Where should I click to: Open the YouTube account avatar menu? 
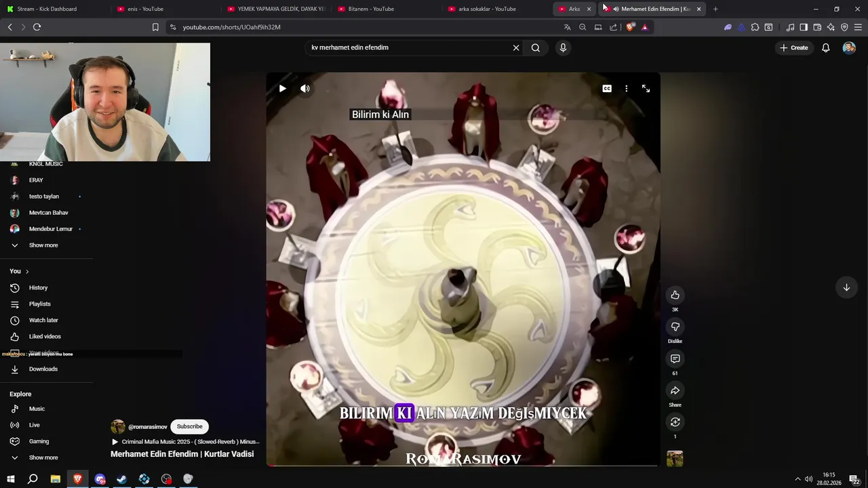849,47
